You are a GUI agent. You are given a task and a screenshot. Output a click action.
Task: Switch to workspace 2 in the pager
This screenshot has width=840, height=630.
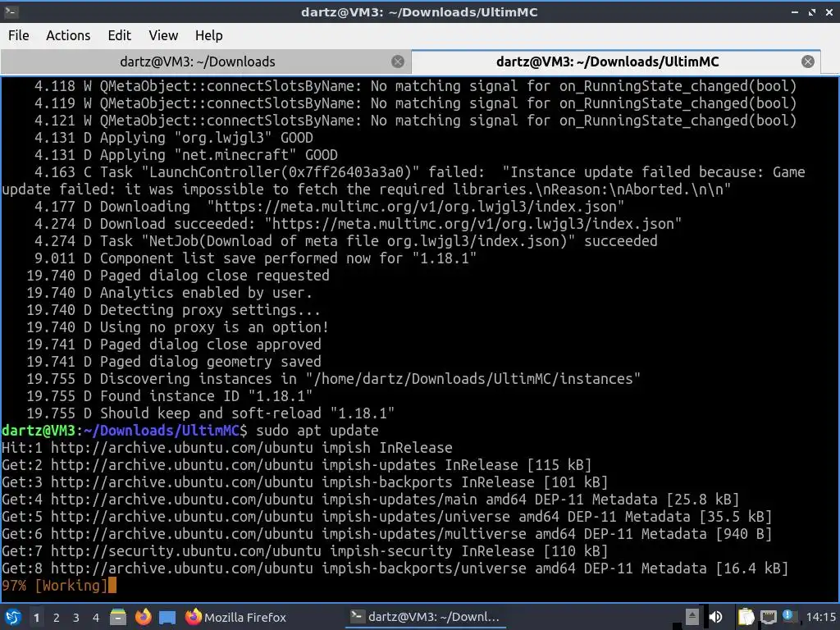[x=57, y=618]
